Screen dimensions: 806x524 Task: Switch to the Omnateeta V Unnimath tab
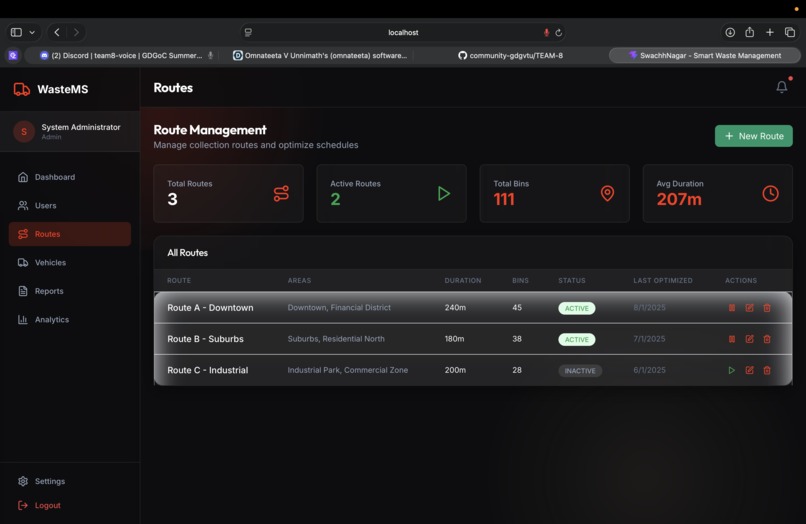[x=320, y=56]
